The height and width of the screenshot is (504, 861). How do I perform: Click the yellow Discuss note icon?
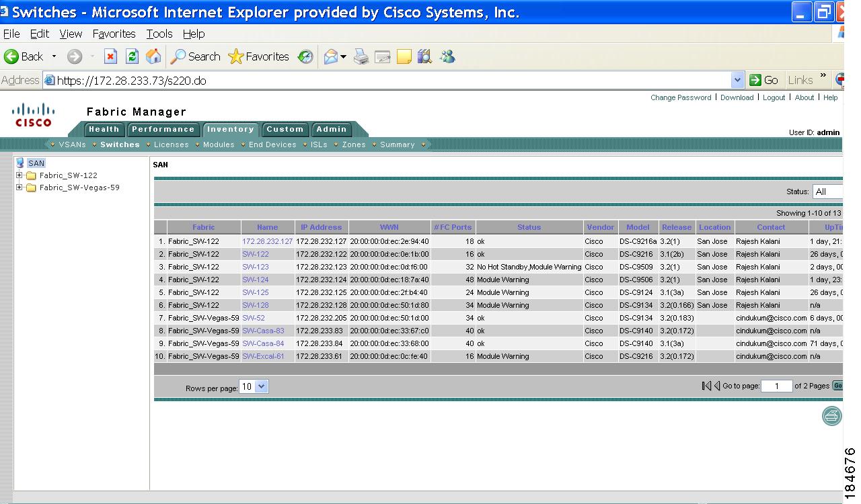point(404,57)
